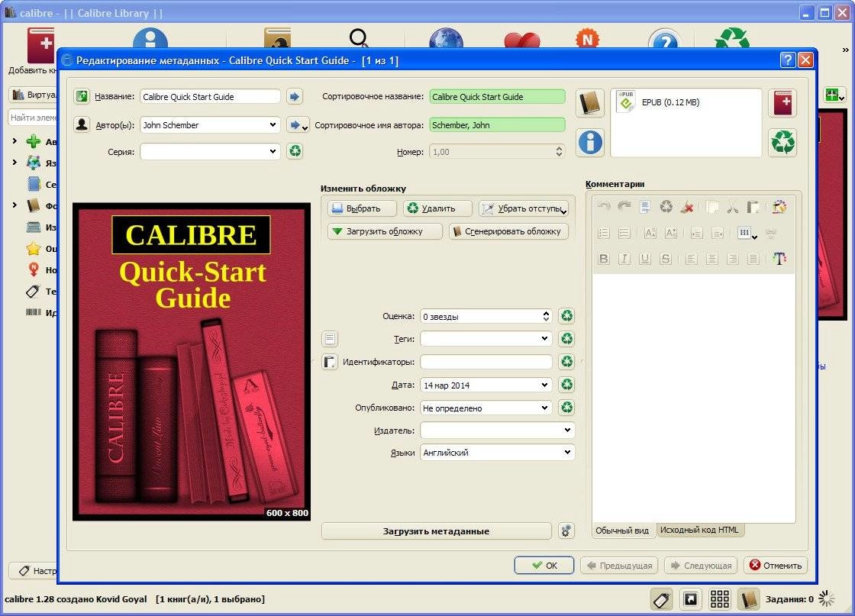Click Загрузить метаданные button

[436, 531]
